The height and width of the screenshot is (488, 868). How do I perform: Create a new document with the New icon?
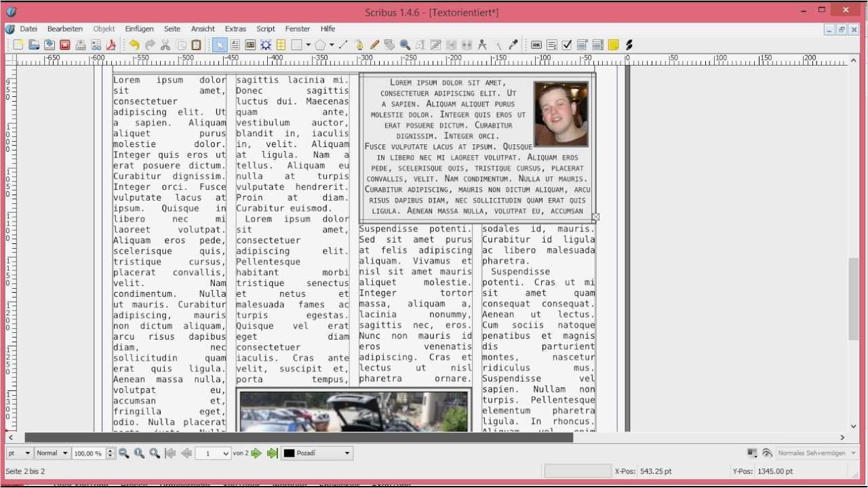(18, 45)
